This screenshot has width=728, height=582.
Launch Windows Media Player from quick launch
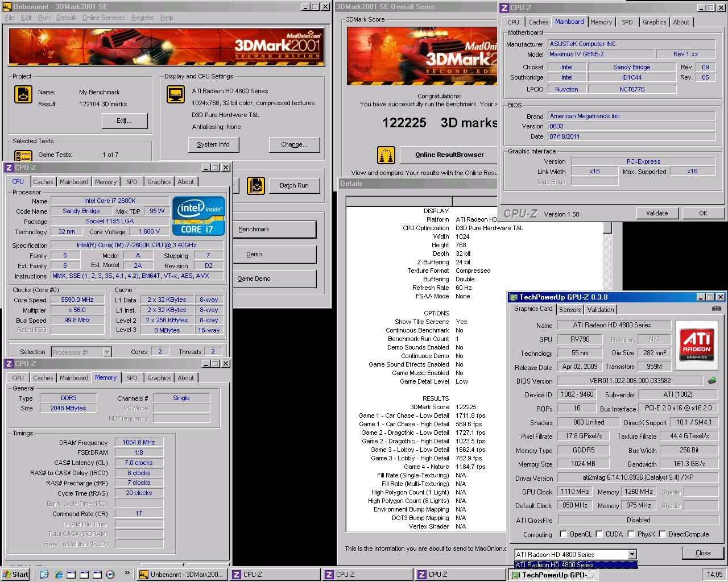coord(110,574)
